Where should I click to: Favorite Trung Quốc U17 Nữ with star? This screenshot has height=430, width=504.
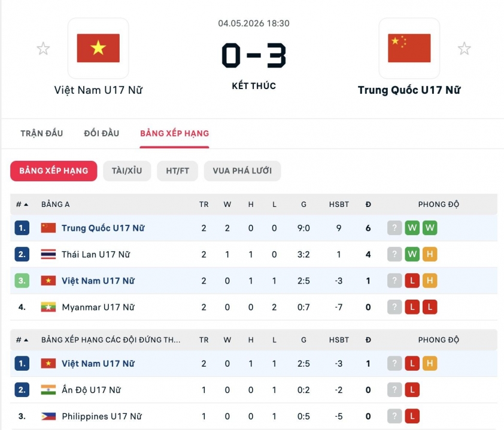click(464, 49)
